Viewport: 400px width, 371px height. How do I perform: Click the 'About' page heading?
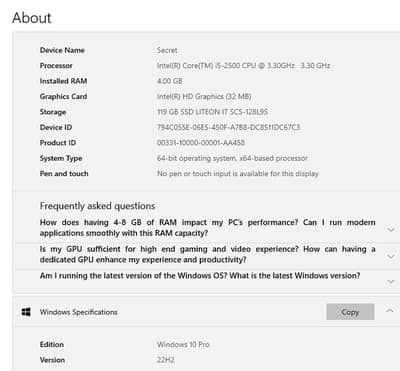coord(32,18)
